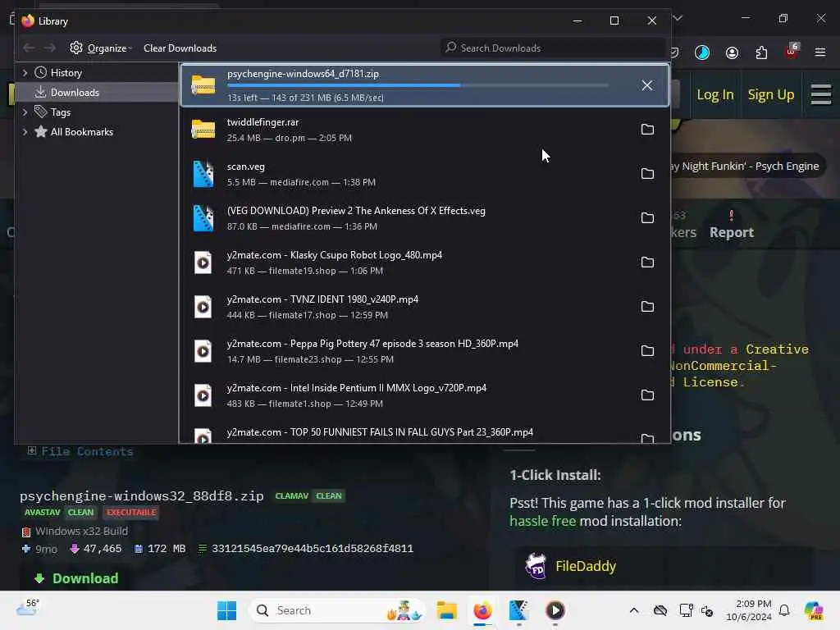Click the Klasky Csupo video file icon
This screenshot has height=630, width=840.
coord(203,262)
